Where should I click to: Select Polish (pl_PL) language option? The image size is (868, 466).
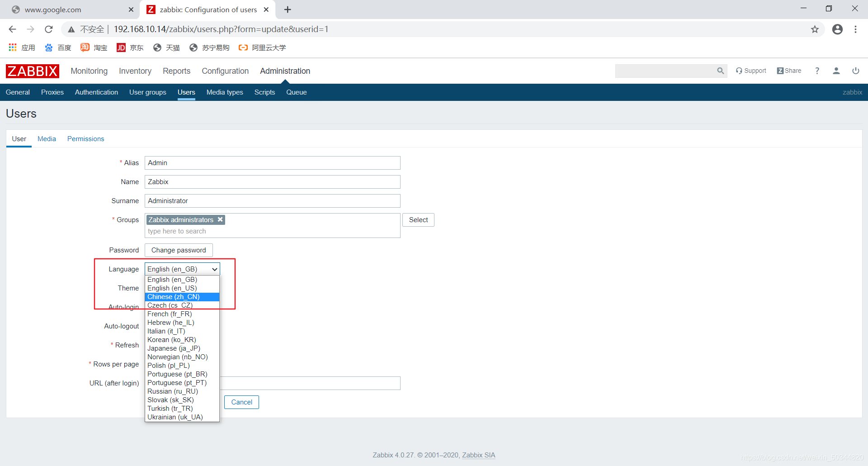[182, 366]
